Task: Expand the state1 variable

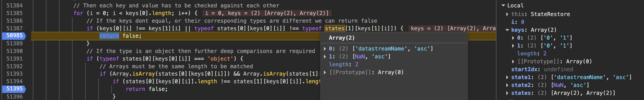Action: [507, 77]
